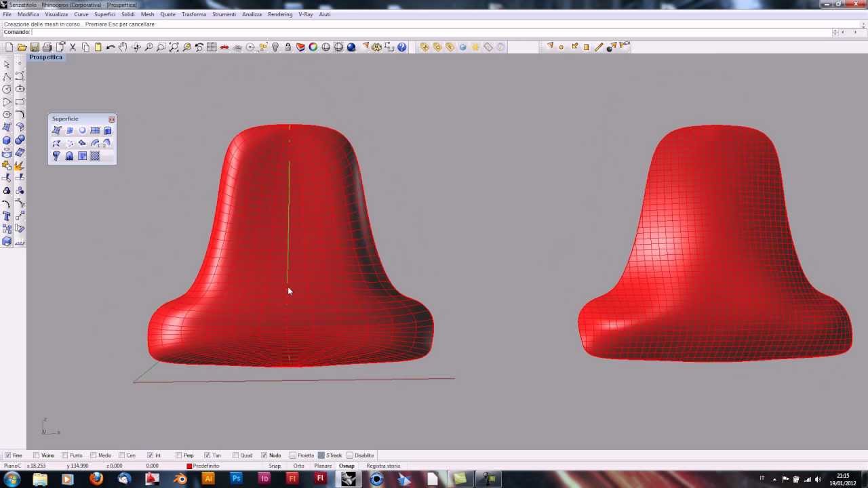
Task: Activate the Pan hand tool
Action: click(123, 47)
